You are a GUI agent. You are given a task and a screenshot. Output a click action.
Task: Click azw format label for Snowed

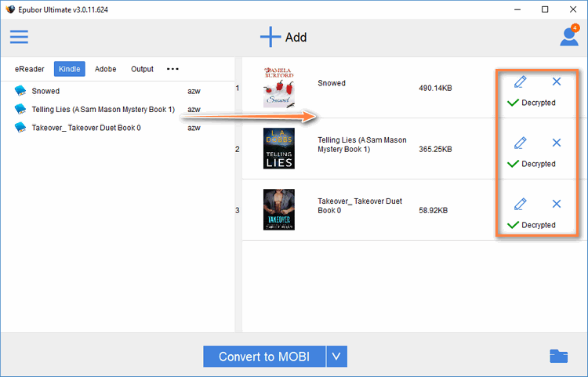pos(194,91)
